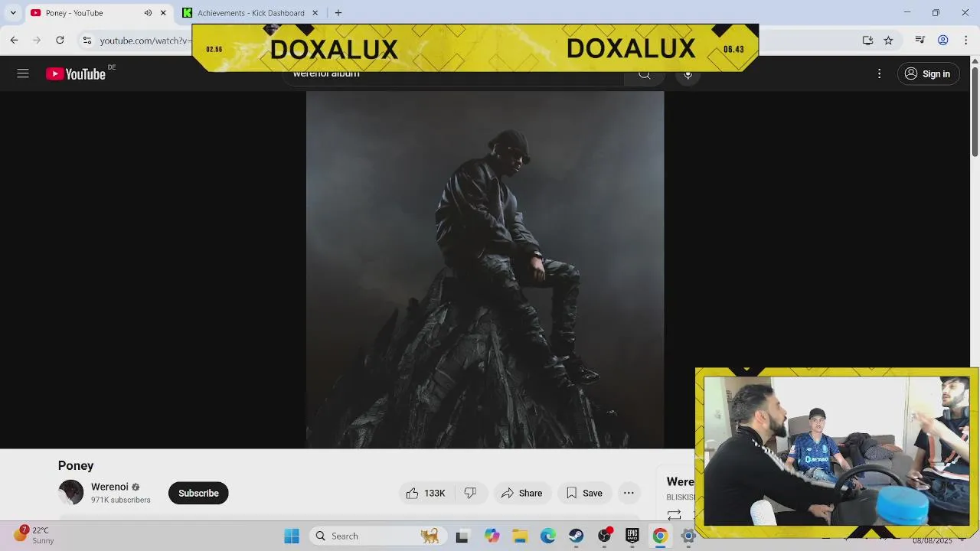Mute the YouTube tab via speaker icon
980x551 pixels.
pyautogui.click(x=148, y=13)
